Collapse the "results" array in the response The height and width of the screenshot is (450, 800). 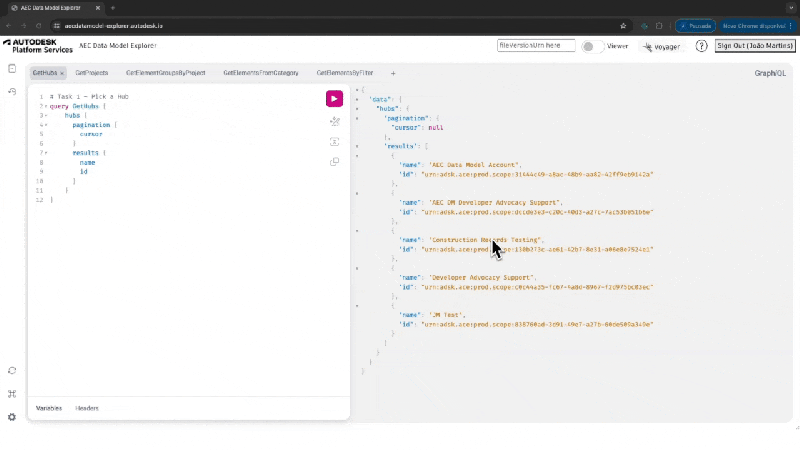[x=357, y=146]
